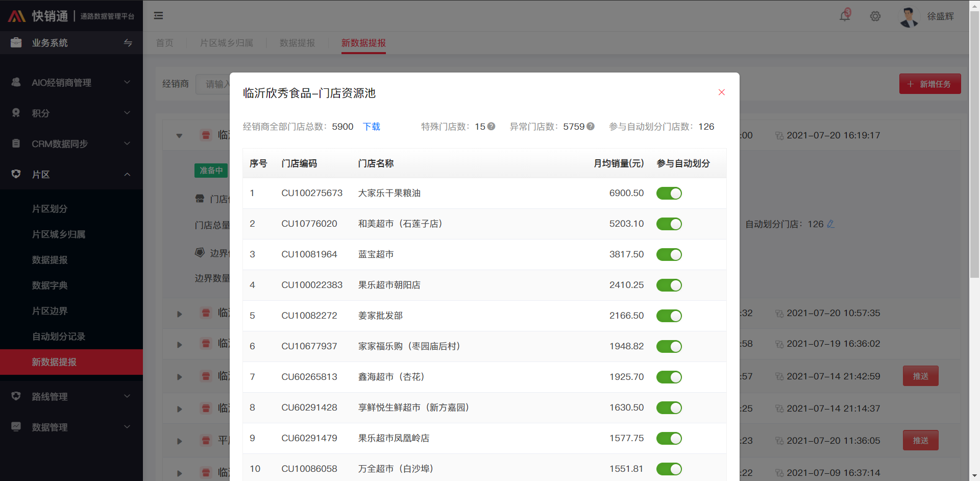The image size is (980, 481).
Task: Expand the task row dated 2021-07-19 16:36:02
Action: pos(179,345)
